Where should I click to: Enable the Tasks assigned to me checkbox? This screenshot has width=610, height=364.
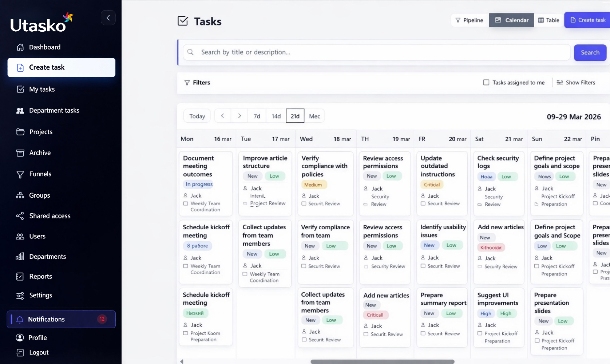pyautogui.click(x=486, y=83)
